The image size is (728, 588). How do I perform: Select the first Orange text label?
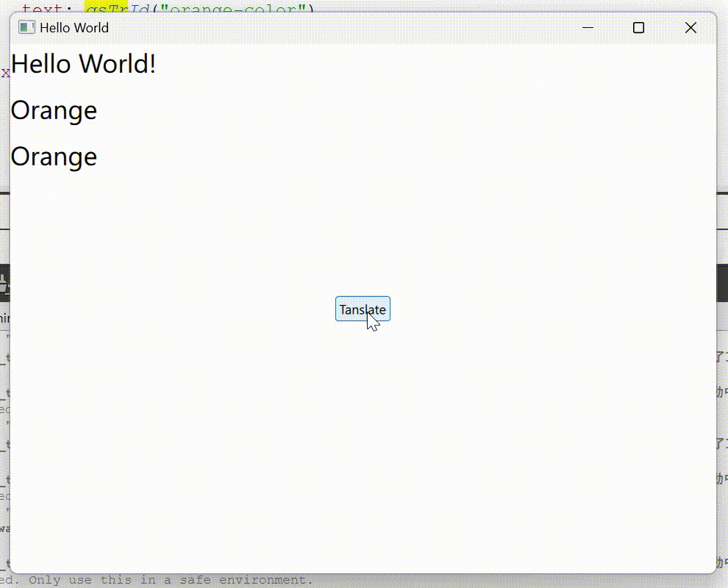pyautogui.click(x=54, y=110)
